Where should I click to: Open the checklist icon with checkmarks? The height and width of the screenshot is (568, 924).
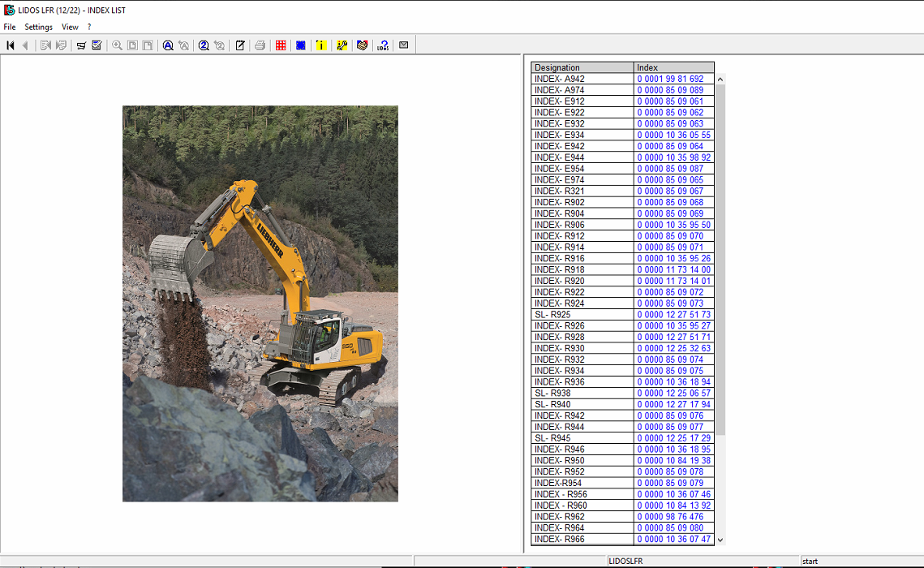coord(97,45)
